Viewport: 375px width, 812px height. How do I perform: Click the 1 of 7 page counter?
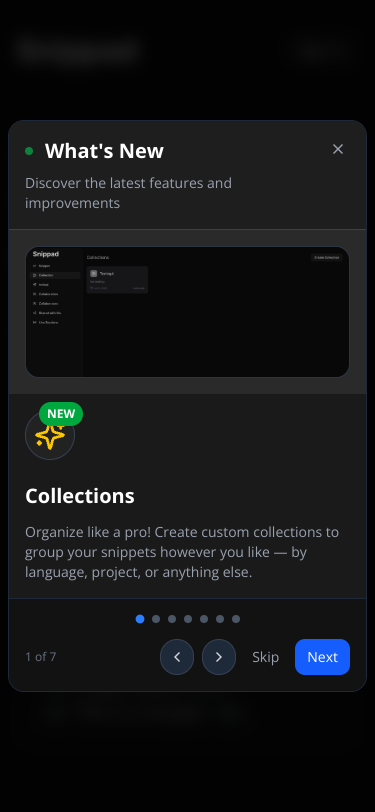coord(40,657)
